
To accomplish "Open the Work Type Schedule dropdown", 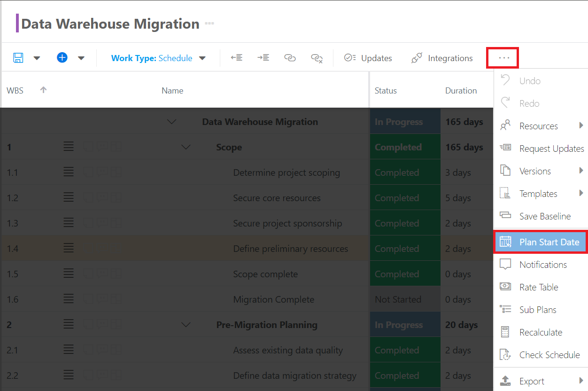I will pos(158,58).
